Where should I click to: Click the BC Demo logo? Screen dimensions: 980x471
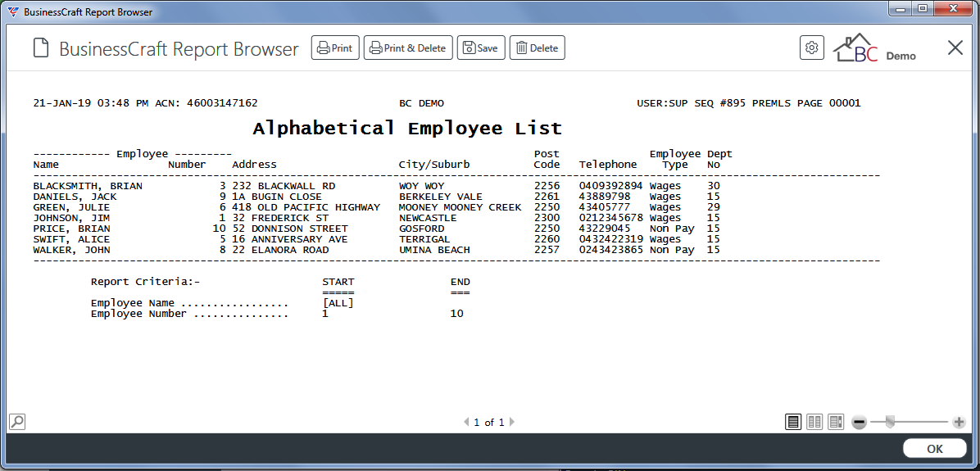pos(875,48)
